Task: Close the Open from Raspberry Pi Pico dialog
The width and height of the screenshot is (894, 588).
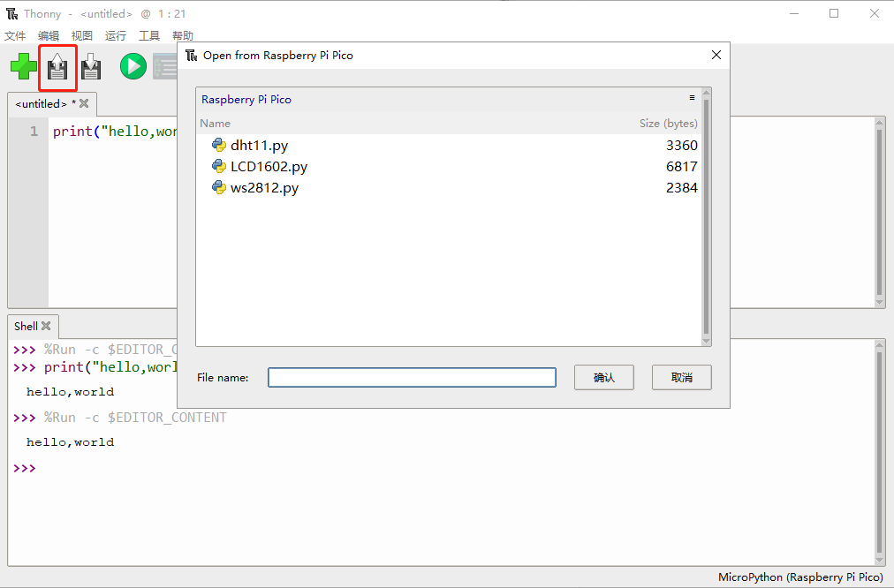Action: pyautogui.click(x=716, y=55)
